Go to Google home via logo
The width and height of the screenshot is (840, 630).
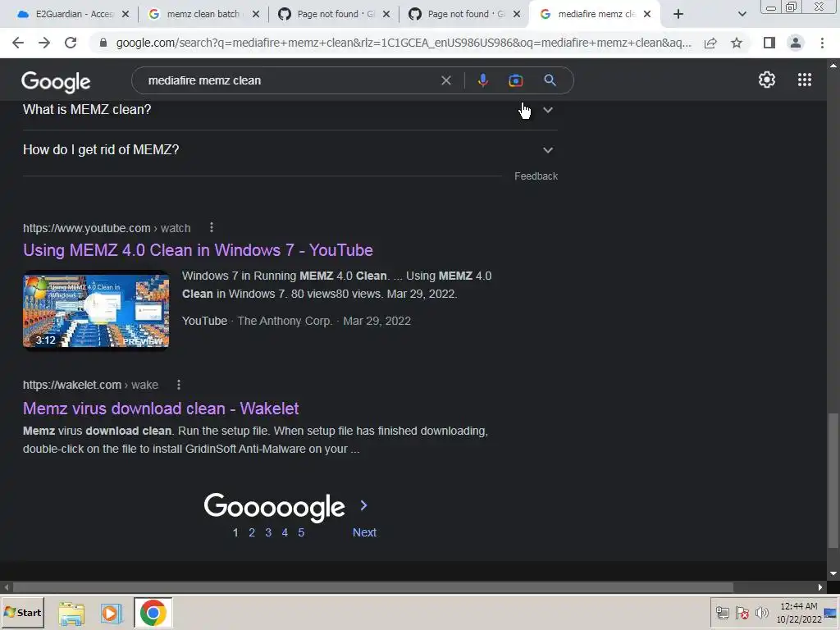pos(56,81)
